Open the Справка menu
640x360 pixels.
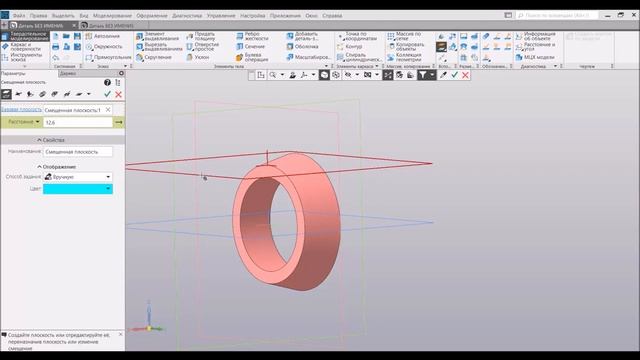coord(332,16)
